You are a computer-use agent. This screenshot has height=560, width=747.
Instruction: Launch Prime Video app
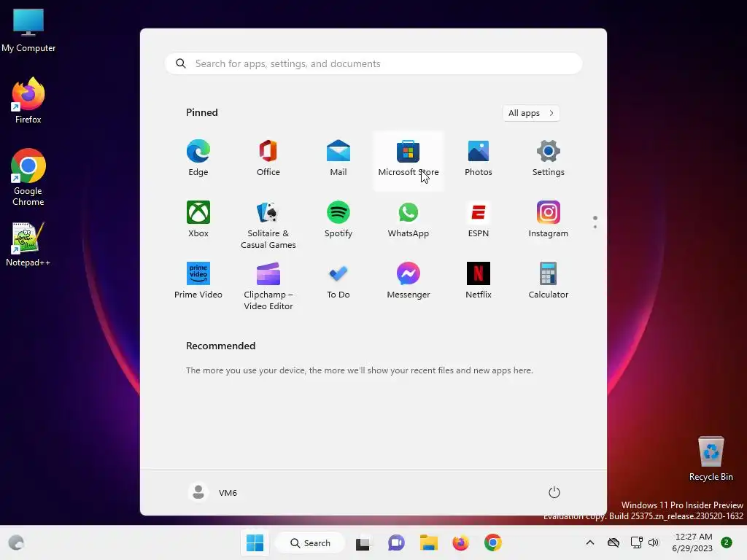[198, 281]
